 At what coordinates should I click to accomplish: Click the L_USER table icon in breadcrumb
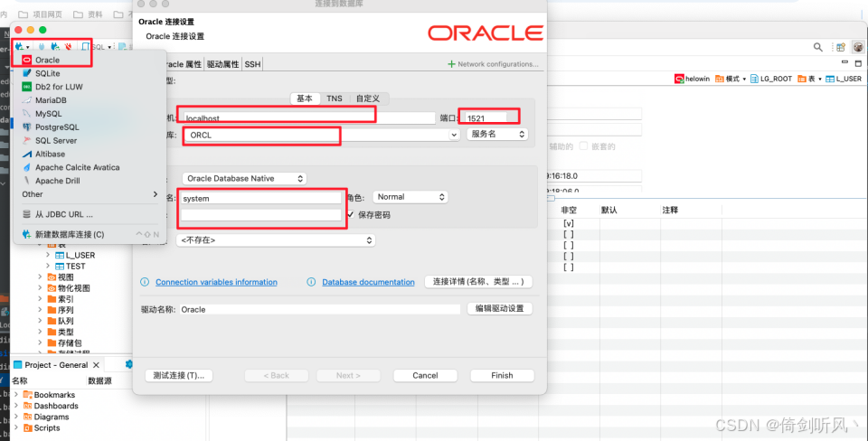coord(830,80)
